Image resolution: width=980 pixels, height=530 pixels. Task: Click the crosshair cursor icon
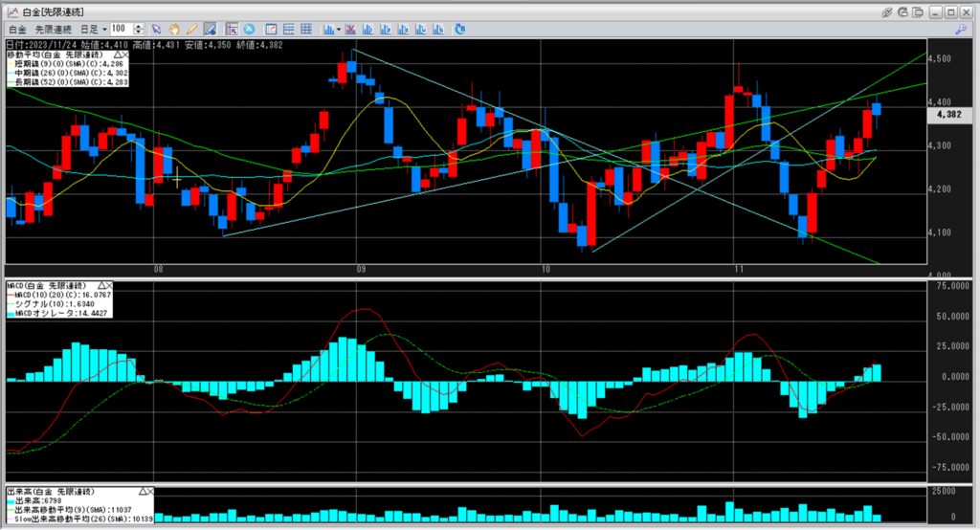pyautogui.click(x=232, y=30)
